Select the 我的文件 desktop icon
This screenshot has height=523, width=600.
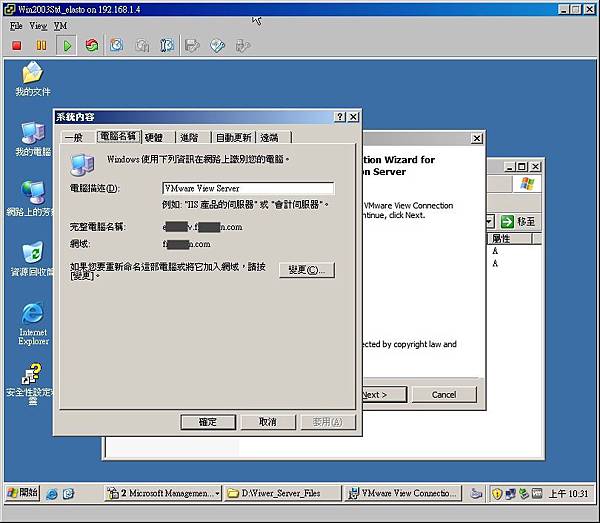33,79
